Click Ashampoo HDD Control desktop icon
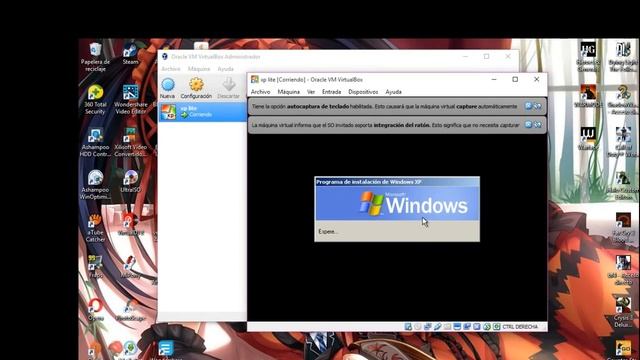The width and height of the screenshot is (640, 360). pyautogui.click(x=95, y=142)
